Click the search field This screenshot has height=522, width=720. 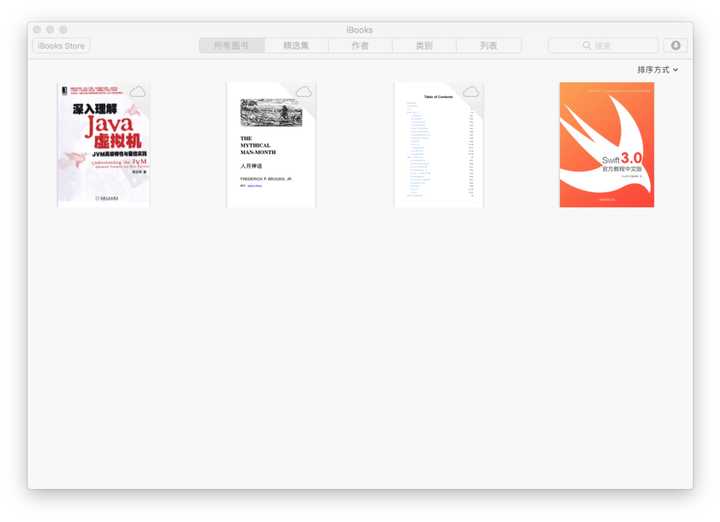[603, 45]
